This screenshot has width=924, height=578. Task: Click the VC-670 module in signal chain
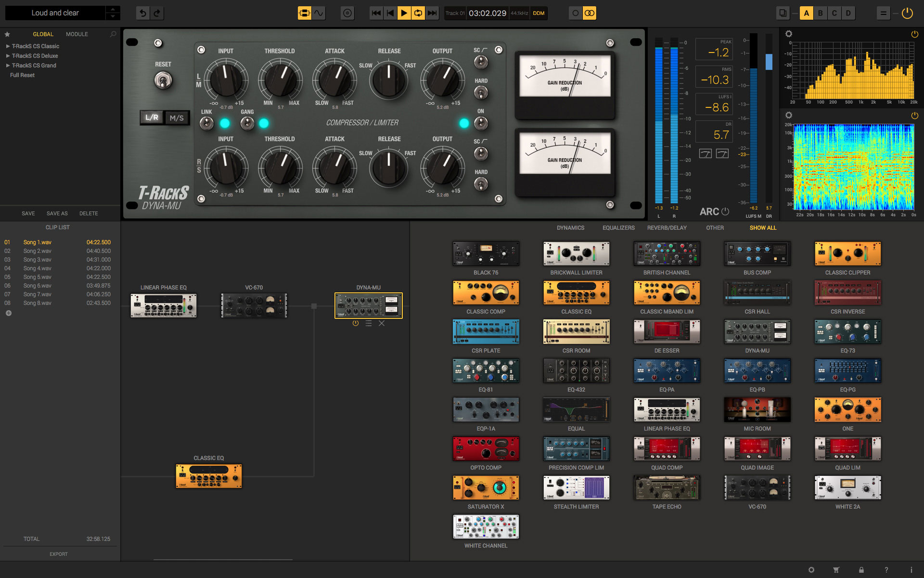pos(255,304)
